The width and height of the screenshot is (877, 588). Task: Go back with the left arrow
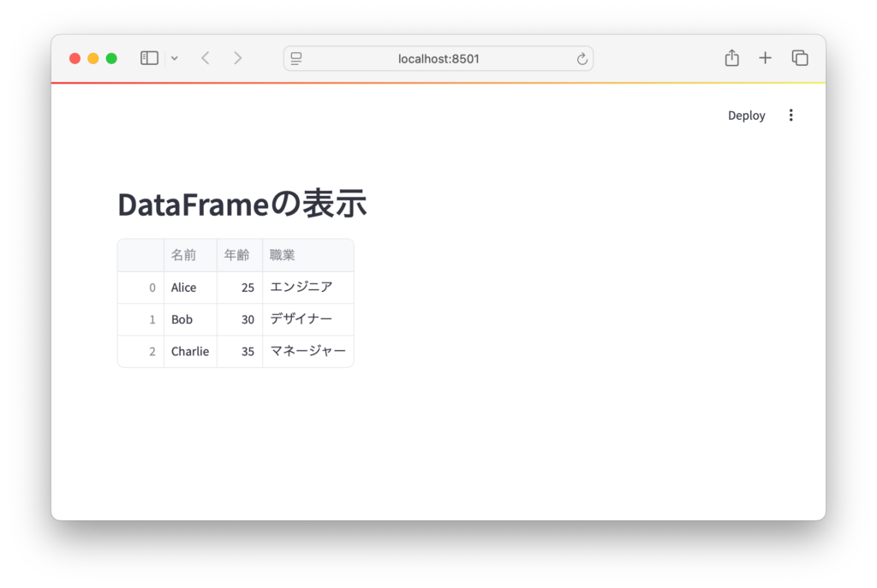tap(205, 58)
